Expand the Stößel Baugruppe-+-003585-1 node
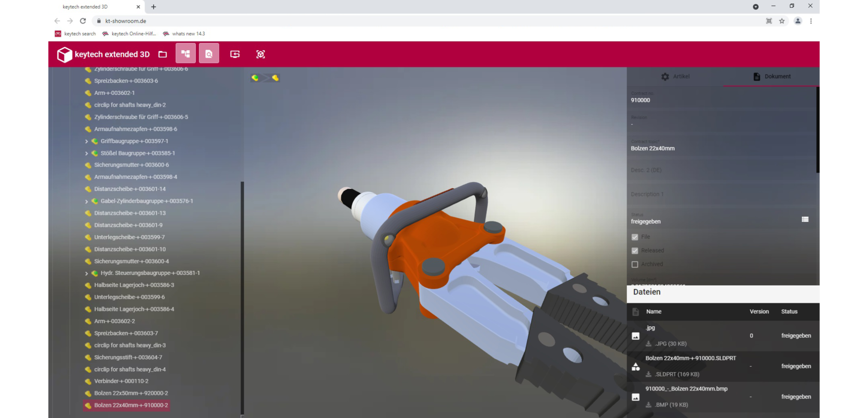The height and width of the screenshot is (418, 868). click(86, 154)
